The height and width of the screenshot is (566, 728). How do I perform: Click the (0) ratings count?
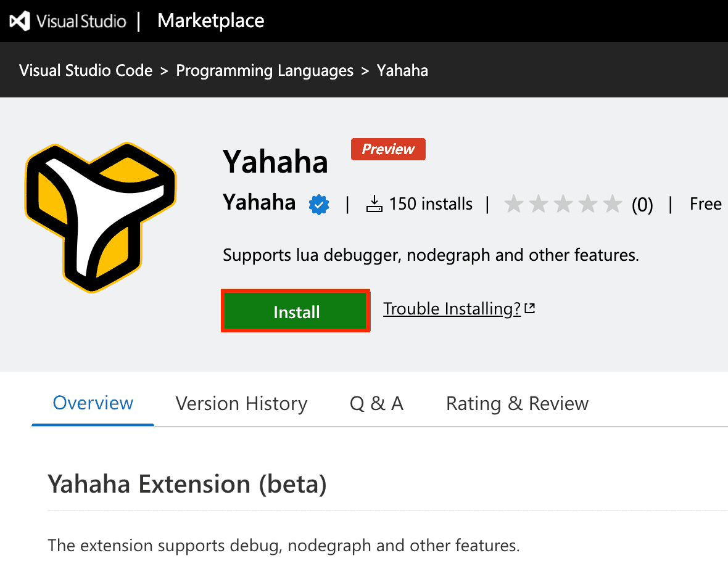643,205
